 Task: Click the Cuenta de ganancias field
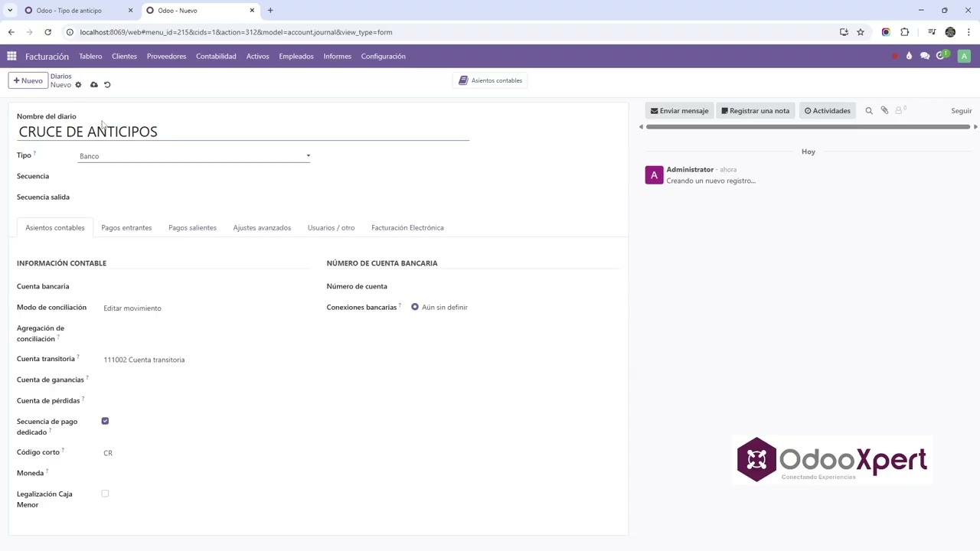click(207, 380)
